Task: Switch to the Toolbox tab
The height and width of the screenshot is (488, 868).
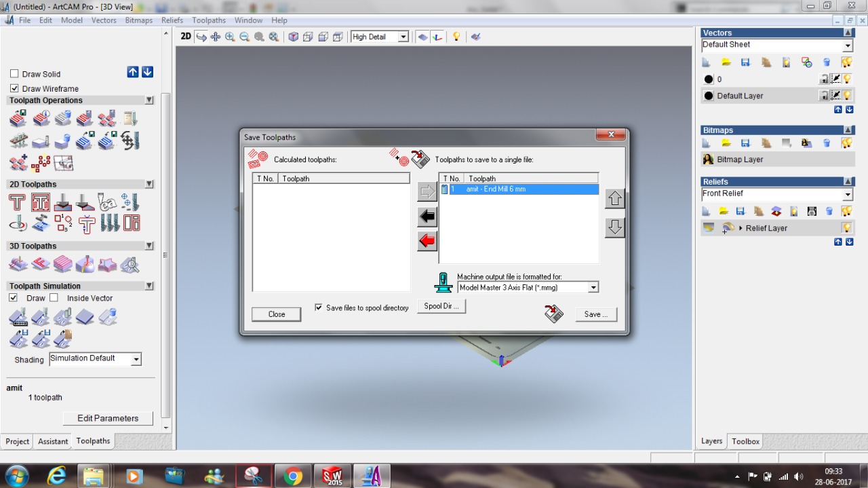Action: tap(745, 441)
